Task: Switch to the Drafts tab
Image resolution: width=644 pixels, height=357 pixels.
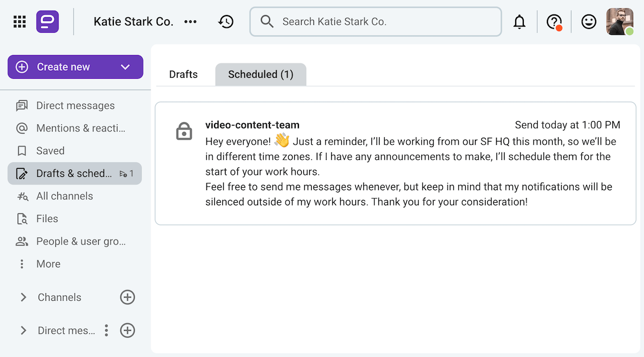Action: tap(183, 74)
